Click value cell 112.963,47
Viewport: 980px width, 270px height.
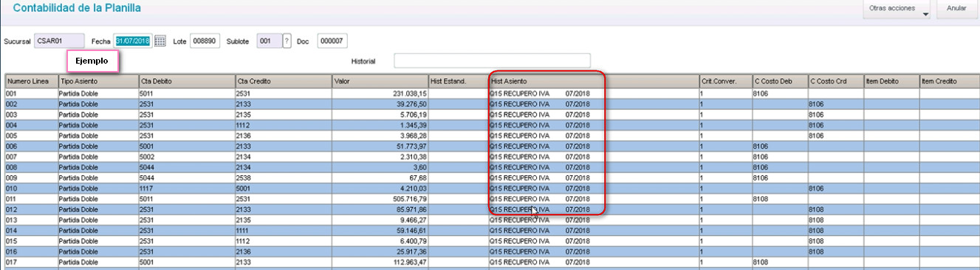click(x=380, y=262)
